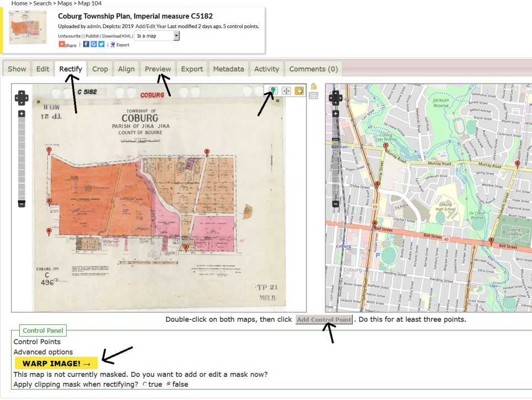532x400 pixels.
Task: Select the move control point tool
Action: (x=286, y=90)
